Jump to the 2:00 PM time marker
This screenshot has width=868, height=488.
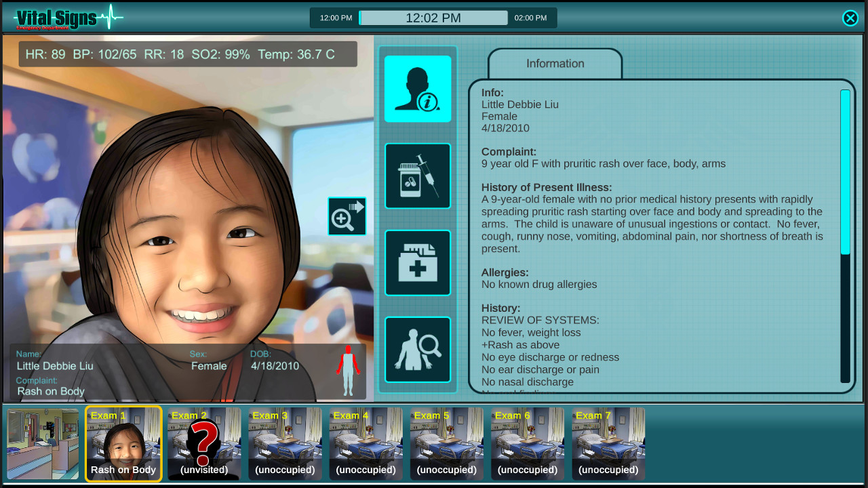click(531, 18)
